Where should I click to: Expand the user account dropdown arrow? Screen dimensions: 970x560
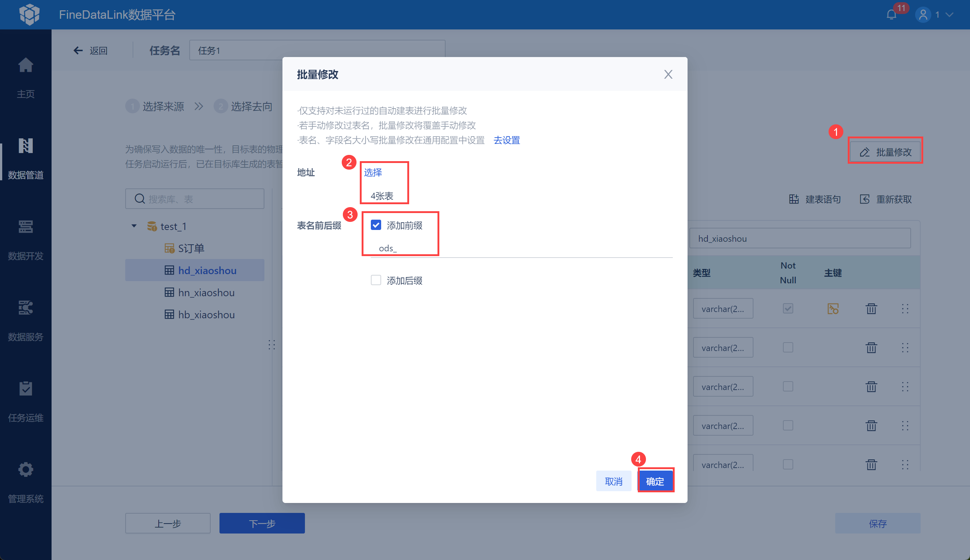(949, 15)
